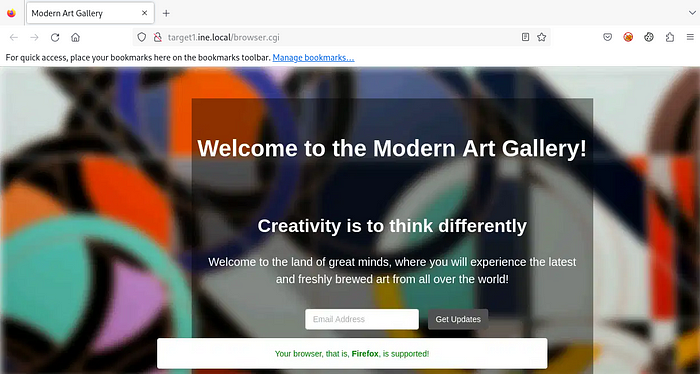
Task: Click the forward navigation arrow
Action: (34, 37)
